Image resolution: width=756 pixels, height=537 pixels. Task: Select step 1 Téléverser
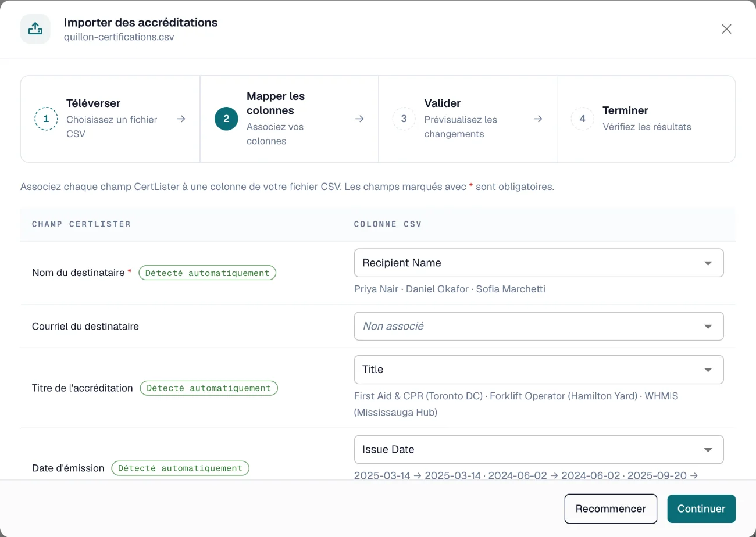point(110,119)
